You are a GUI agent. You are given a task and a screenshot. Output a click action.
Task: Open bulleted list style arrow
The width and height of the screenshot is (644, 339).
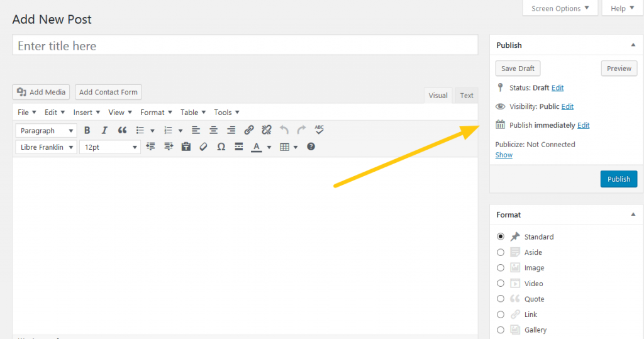point(152,131)
